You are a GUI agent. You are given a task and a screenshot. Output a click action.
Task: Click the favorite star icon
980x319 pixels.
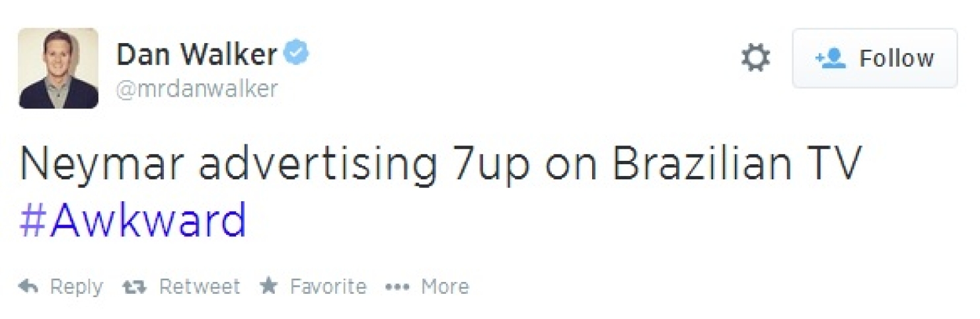tap(268, 286)
